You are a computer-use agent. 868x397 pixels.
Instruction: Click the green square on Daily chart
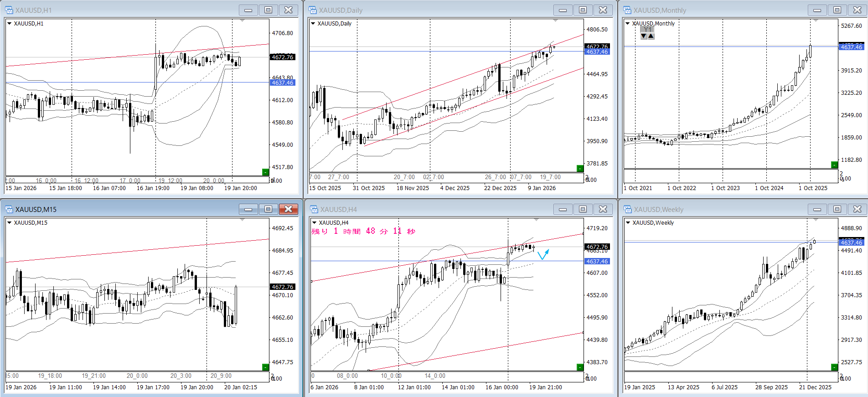click(x=580, y=168)
